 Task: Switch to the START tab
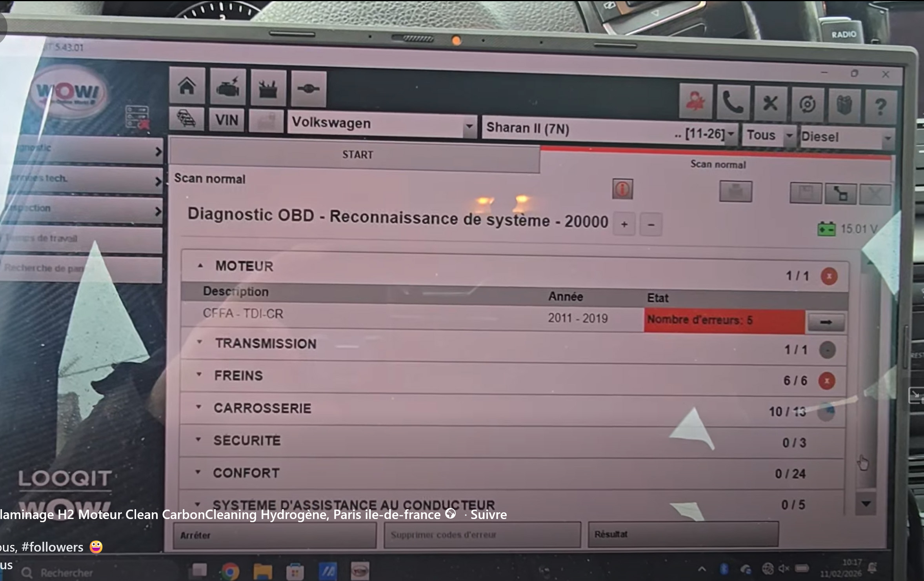[x=357, y=155]
